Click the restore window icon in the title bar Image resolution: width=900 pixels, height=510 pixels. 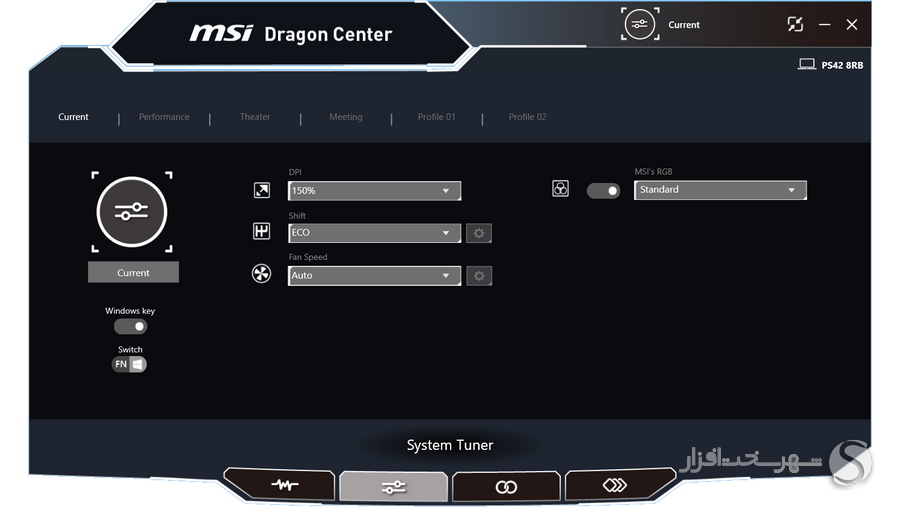pos(795,24)
